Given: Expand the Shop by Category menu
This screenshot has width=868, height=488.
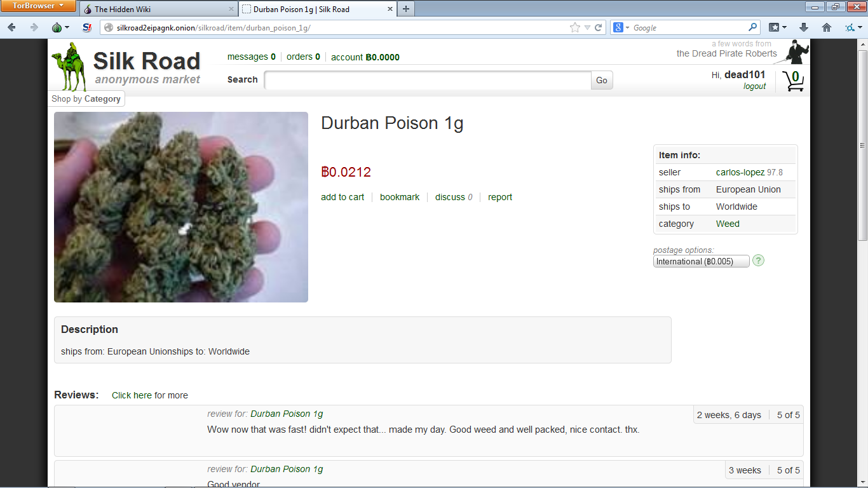Looking at the screenshot, I should [86, 98].
